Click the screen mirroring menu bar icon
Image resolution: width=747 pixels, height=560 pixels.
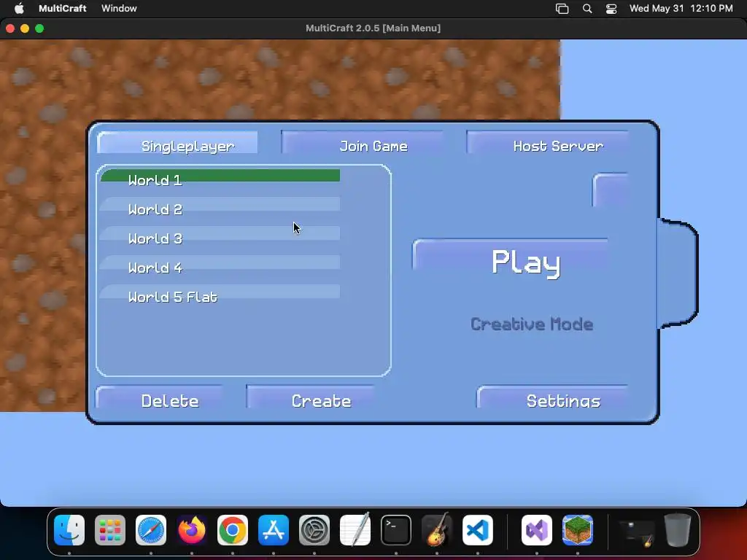click(562, 9)
